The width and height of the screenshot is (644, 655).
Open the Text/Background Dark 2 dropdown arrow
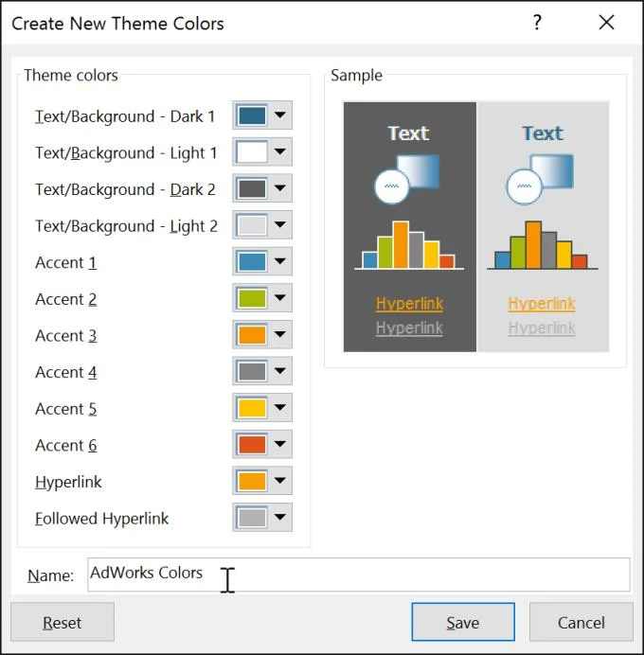pyautogui.click(x=280, y=188)
